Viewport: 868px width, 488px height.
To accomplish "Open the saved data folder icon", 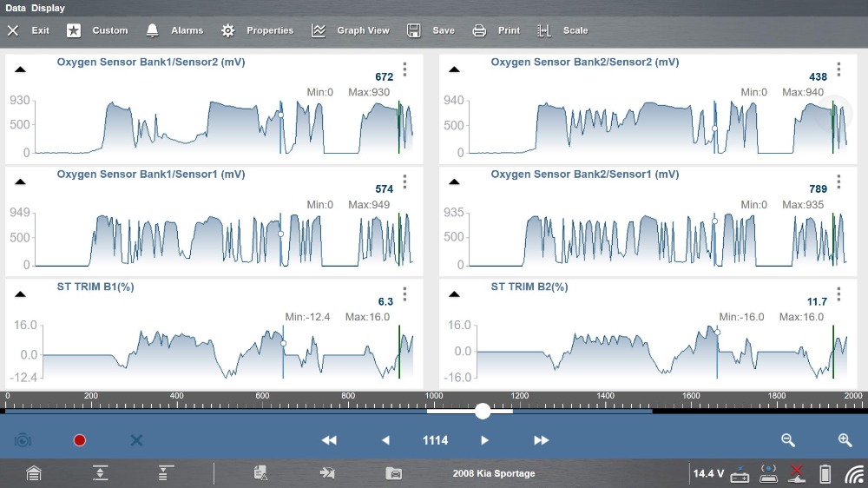I will (x=394, y=473).
